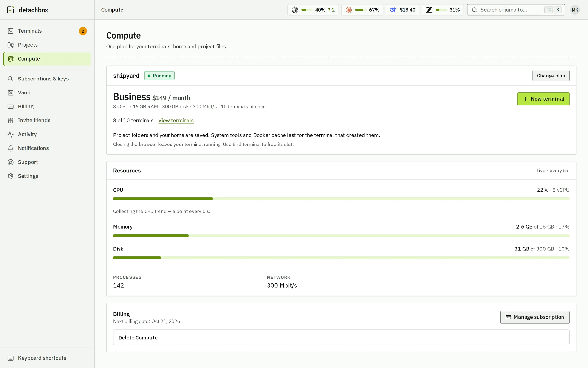This screenshot has height=368, width=588.
Task: Select the Compute chip icon
Action: tap(11, 59)
